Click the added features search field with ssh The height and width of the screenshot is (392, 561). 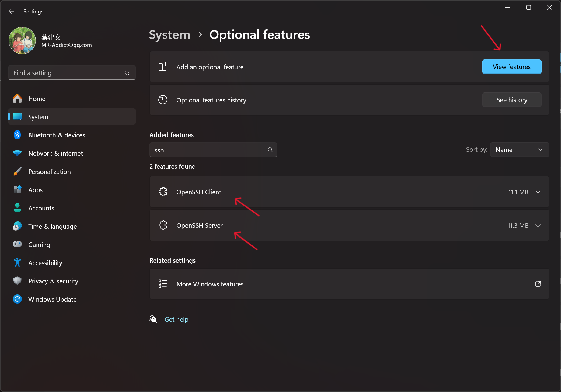click(x=213, y=150)
